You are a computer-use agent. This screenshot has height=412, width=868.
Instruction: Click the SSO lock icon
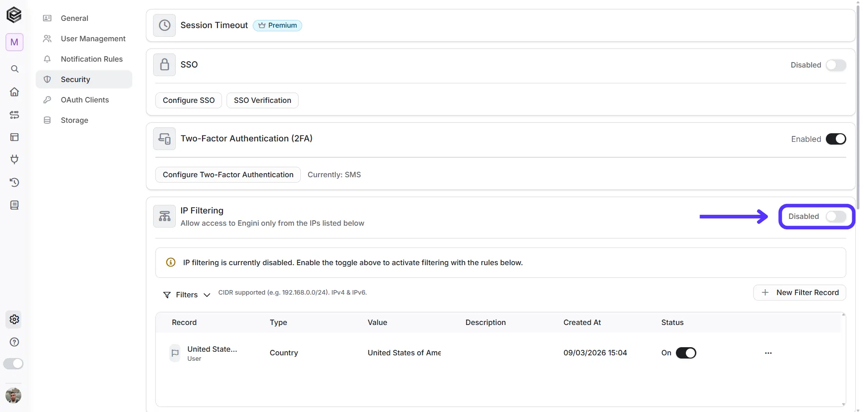(164, 65)
